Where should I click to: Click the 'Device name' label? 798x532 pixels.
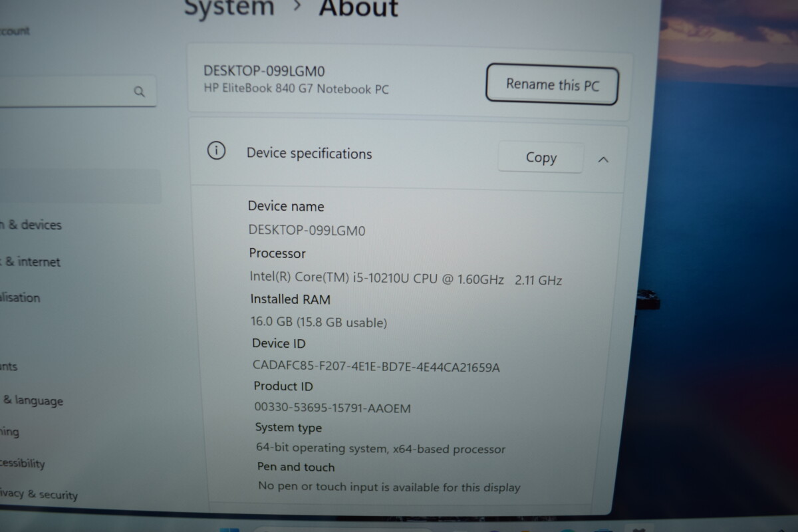coord(286,206)
